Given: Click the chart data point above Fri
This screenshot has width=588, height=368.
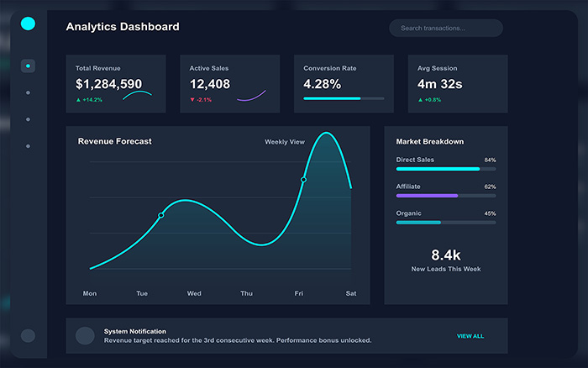Looking at the screenshot, I should point(303,180).
